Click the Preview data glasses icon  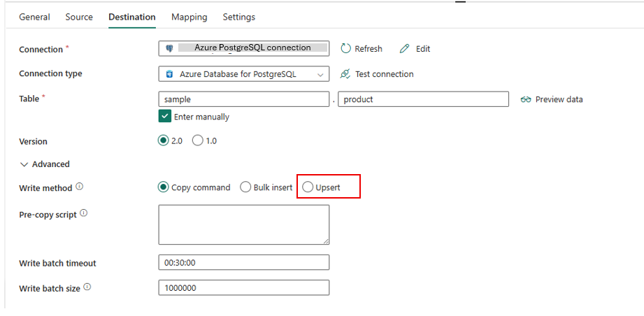526,99
